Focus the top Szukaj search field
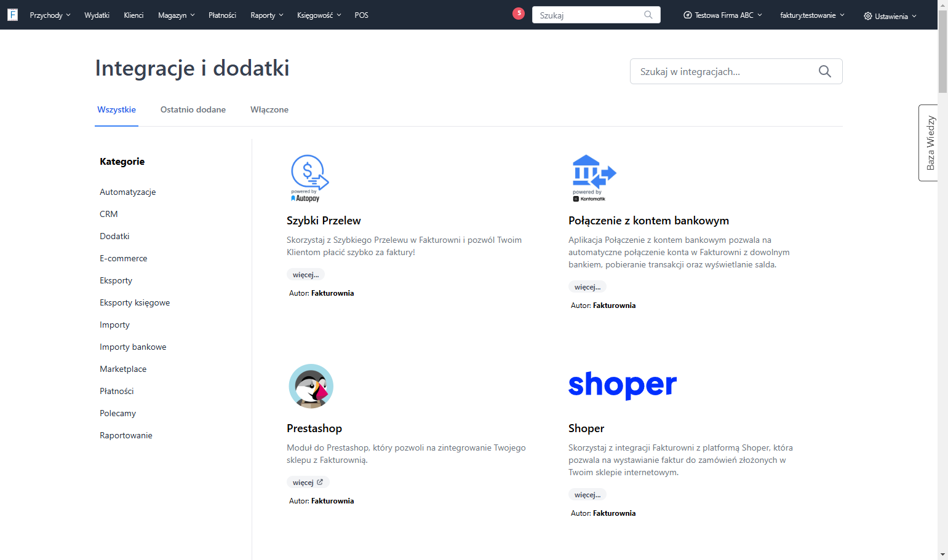 (596, 15)
